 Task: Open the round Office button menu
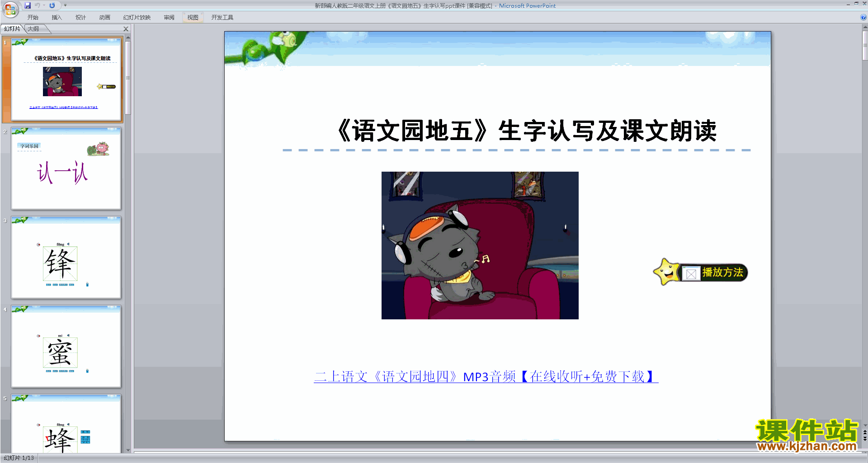tap(10, 9)
